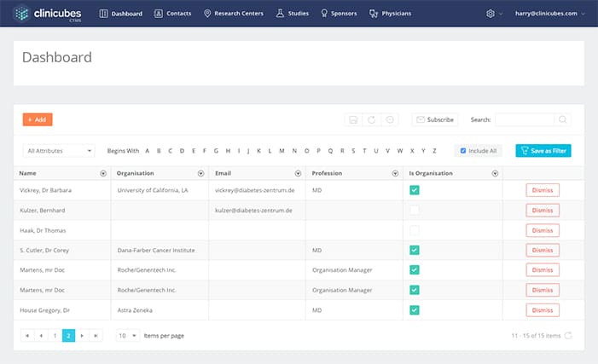Screen dimensions: 598x364
Task: Dismiss the Vickrey, Dr Barbara row
Action: 543,190
